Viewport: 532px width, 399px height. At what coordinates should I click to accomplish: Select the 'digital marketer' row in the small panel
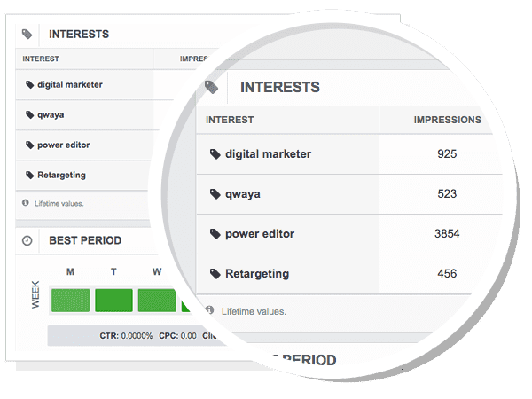(69, 85)
